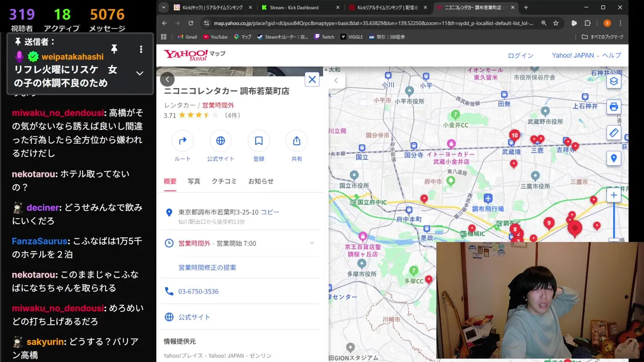Viewport: 644px width, 362px height.
Task: Close the Stream - Kick Dashboard tab
Action: point(338,8)
